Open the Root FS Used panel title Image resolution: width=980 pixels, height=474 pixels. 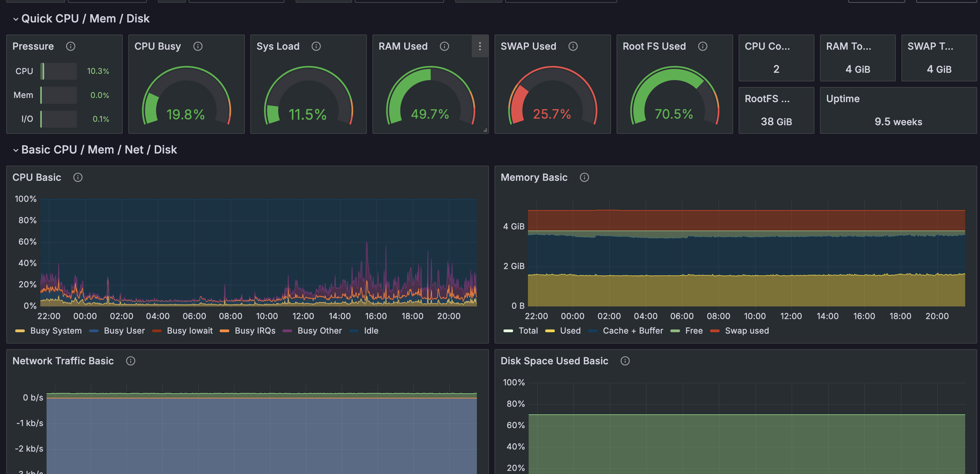click(x=654, y=46)
